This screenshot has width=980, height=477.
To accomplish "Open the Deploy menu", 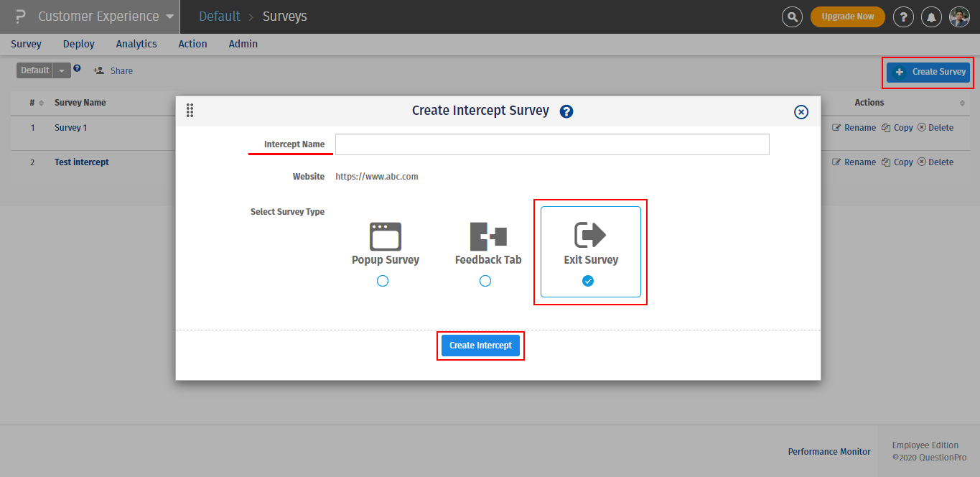I will [78, 44].
